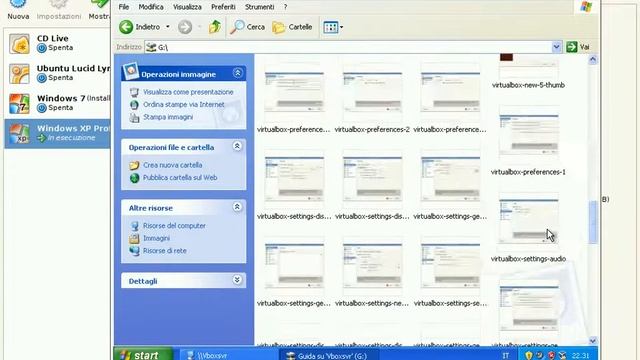Select Windows 7 machine in VirtualBox list
The width and height of the screenshot is (640, 360).
pyautogui.click(x=57, y=103)
